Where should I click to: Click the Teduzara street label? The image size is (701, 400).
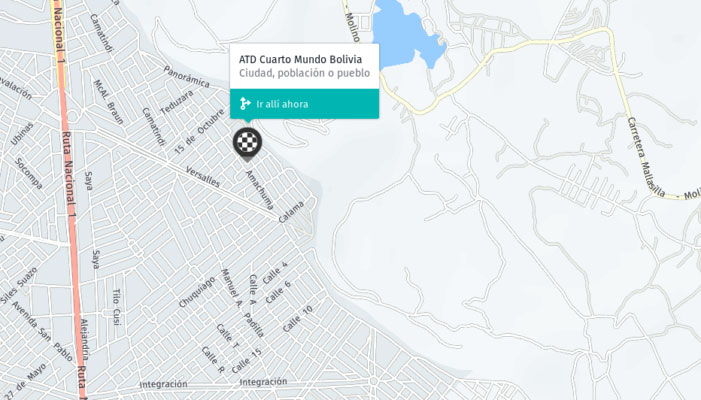(177, 102)
